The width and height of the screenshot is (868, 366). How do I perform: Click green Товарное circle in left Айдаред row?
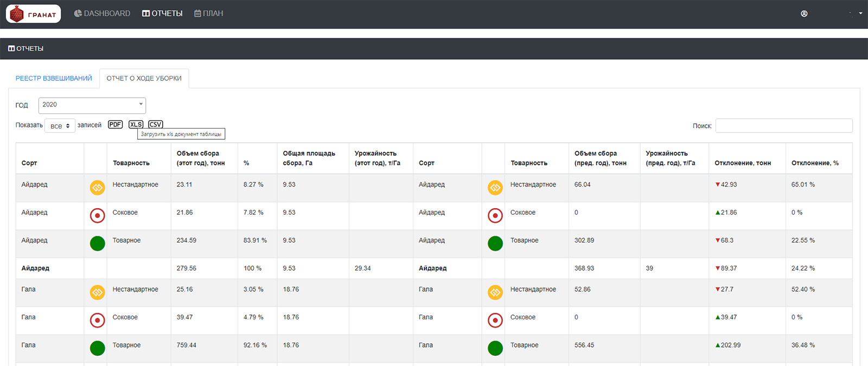[97, 243]
